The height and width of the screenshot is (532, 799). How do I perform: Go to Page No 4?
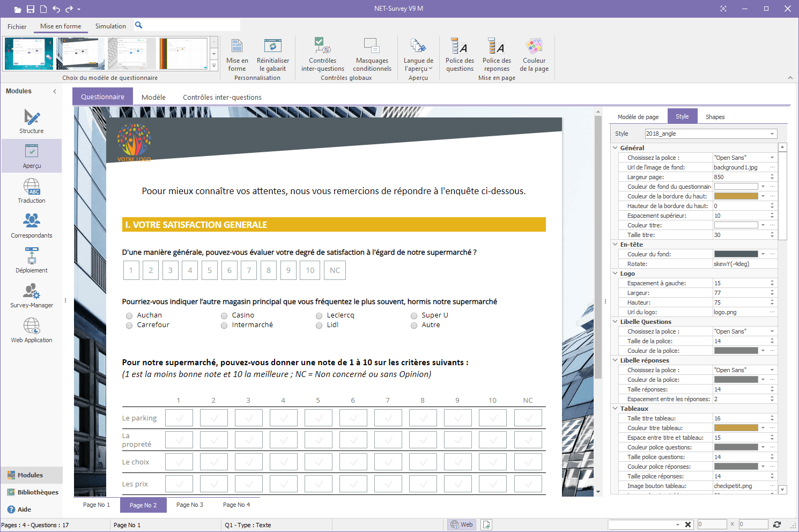(236, 505)
